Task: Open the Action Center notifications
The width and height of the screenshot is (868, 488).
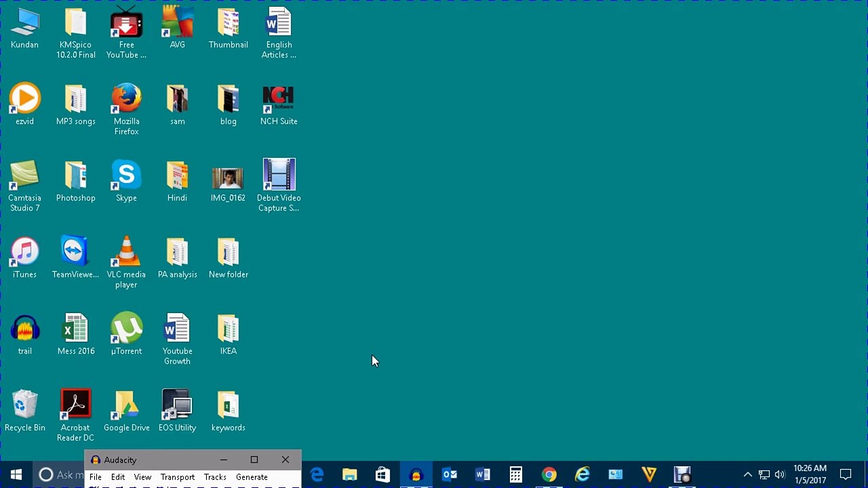Action: click(x=846, y=474)
